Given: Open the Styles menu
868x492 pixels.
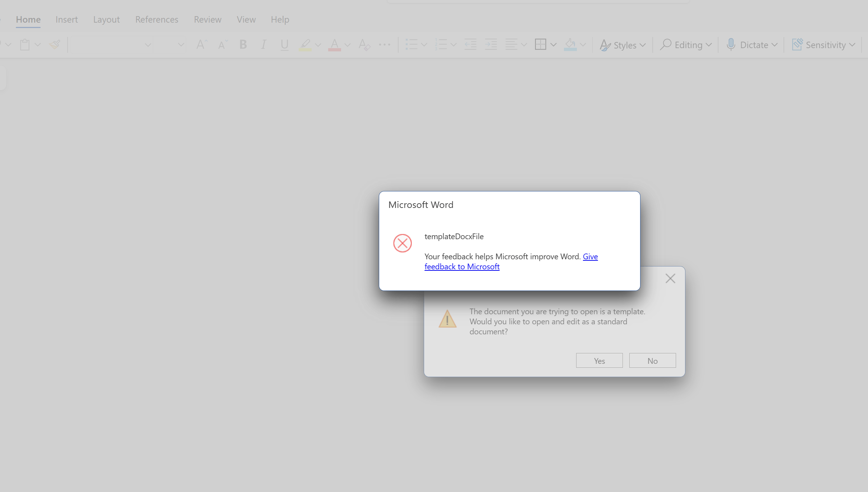Looking at the screenshot, I should pos(623,45).
